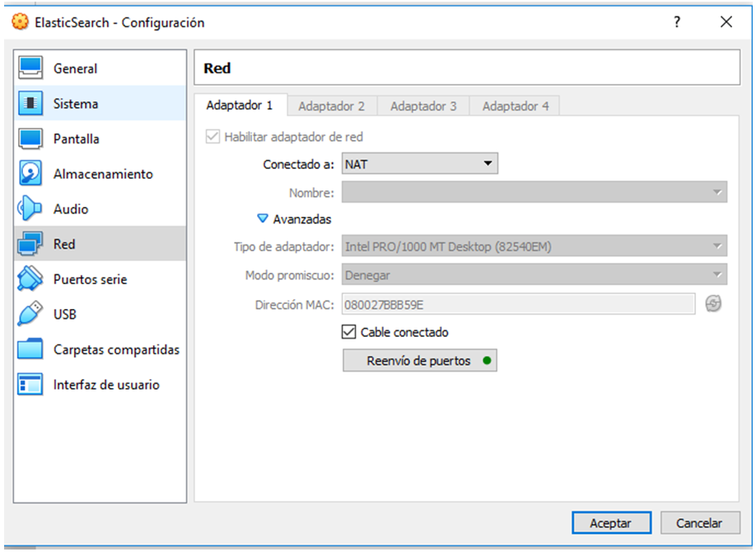This screenshot has height=552, width=756.
Task: Select the USB plug icon
Action: pos(30,314)
